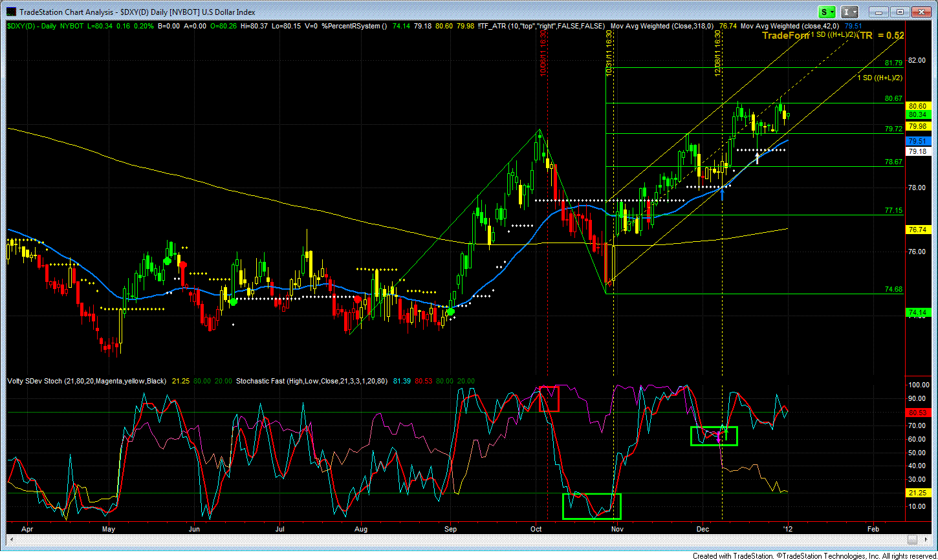The height and width of the screenshot is (560, 938).
Task: Click the 79.72 level label
Action: 893,129
